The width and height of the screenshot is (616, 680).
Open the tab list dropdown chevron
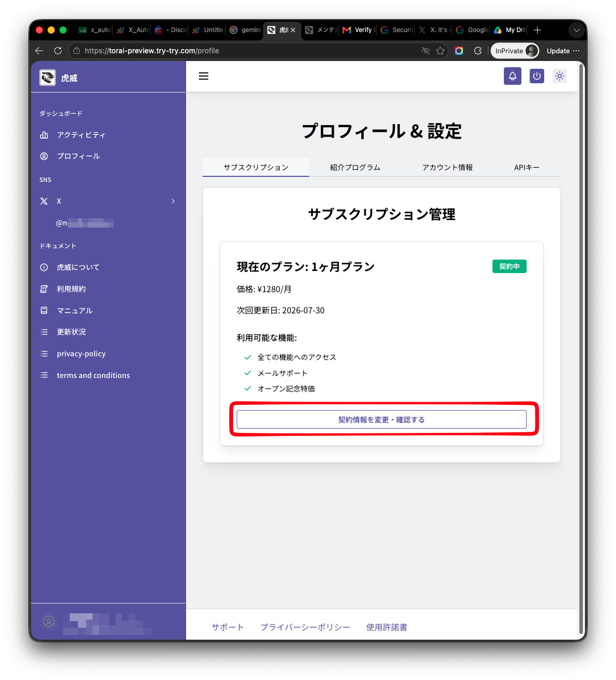point(577,30)
